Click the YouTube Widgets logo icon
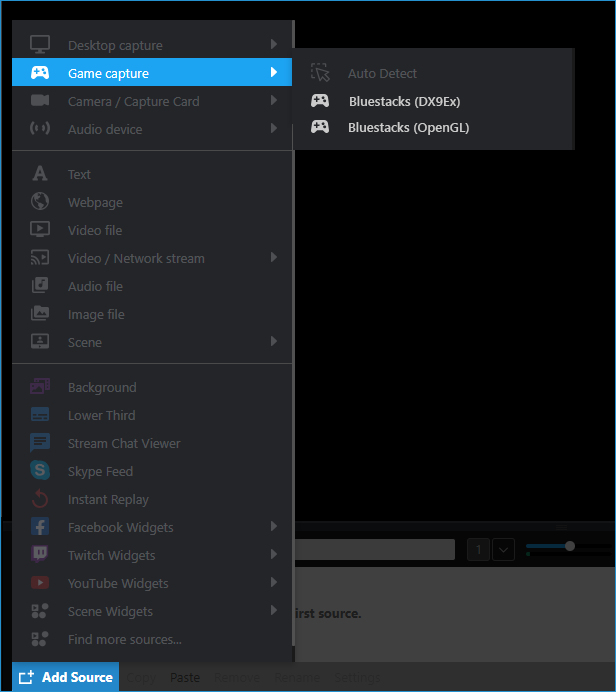This screenshot has height=692, width=616. 40,583
